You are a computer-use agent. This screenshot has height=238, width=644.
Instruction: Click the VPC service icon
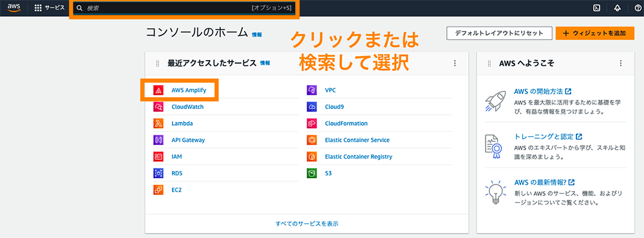click(312, 90)
